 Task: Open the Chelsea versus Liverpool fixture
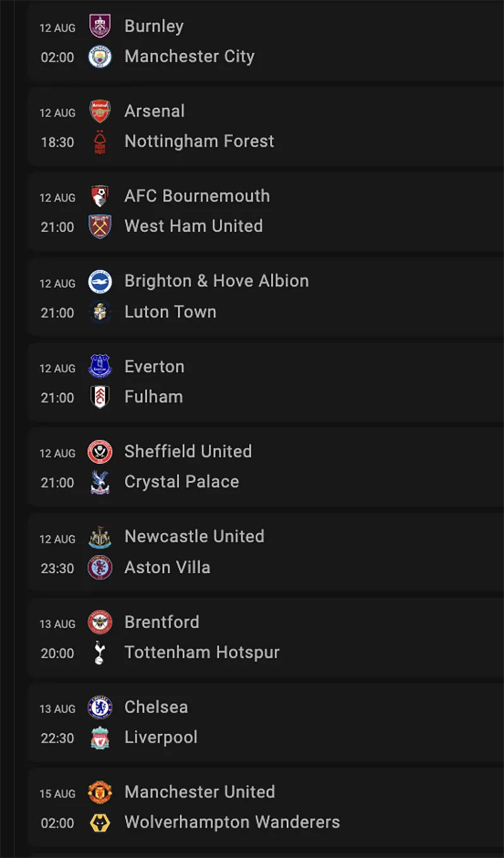click(252, 722)
